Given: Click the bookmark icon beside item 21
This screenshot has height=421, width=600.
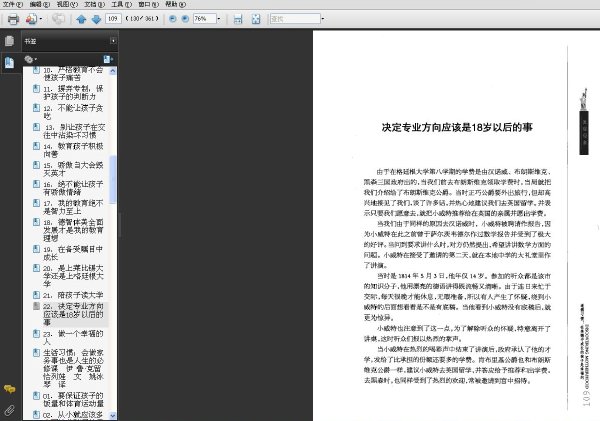Looking at the screenshot, I should coord(36,295).
